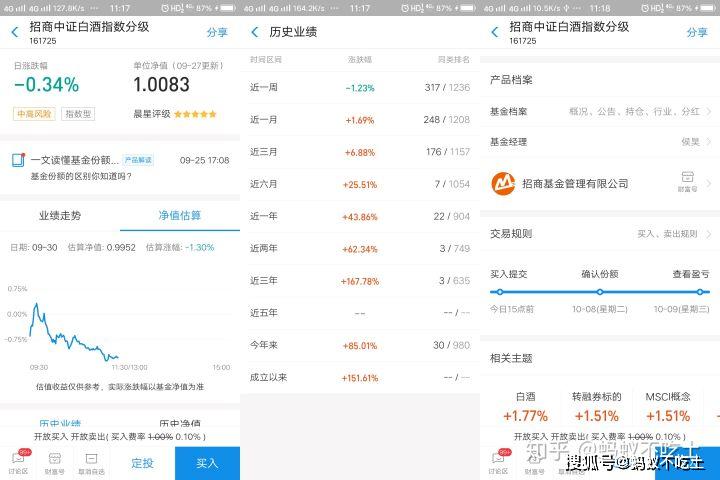Image resolution: width=720 pixels, height=480 pixels.
Task: Tap the 日涨跌幅 -0.34% value
Action: click(x=46, y=85)
